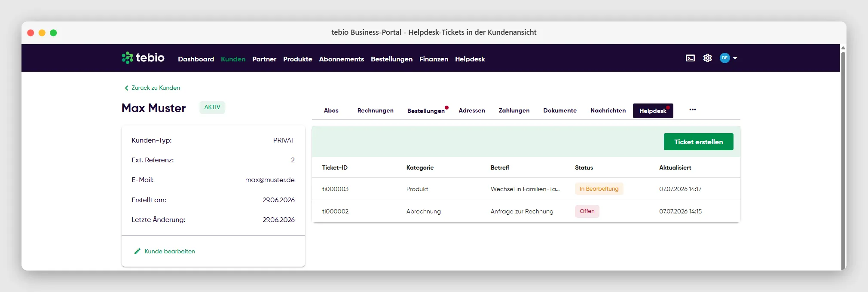Click timestamp 07.07.2026 14:15
868x292 pixels.
pyautogui.click(x=680, y=211)
